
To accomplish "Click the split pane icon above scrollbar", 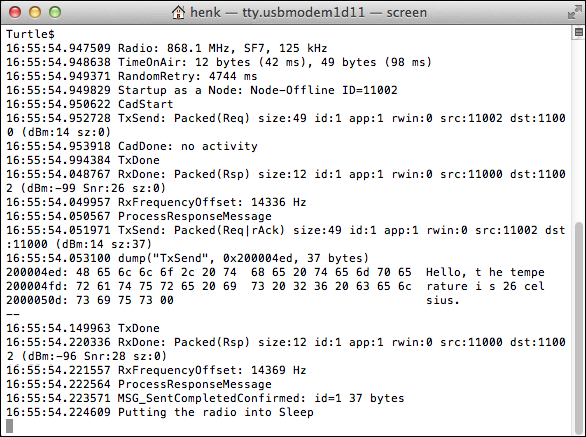I will 579,33.
